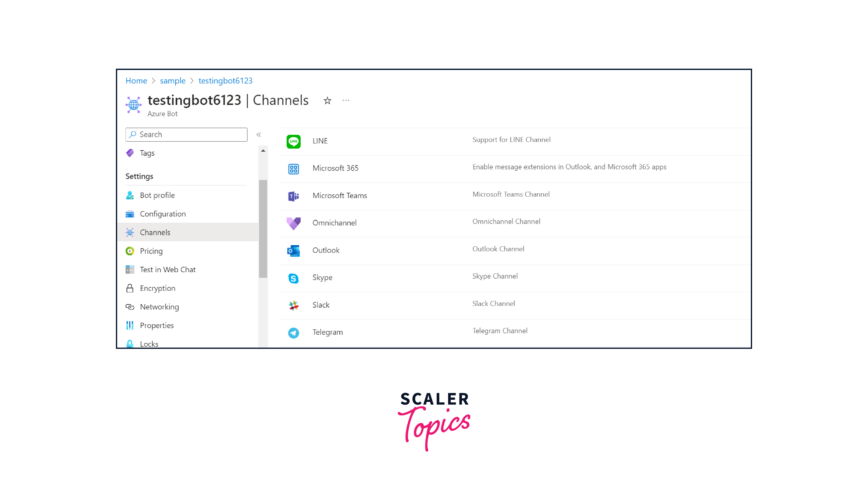Screen dimensions: 868x504
Task: Open the Slack channel icon
Action: point(294,305)
